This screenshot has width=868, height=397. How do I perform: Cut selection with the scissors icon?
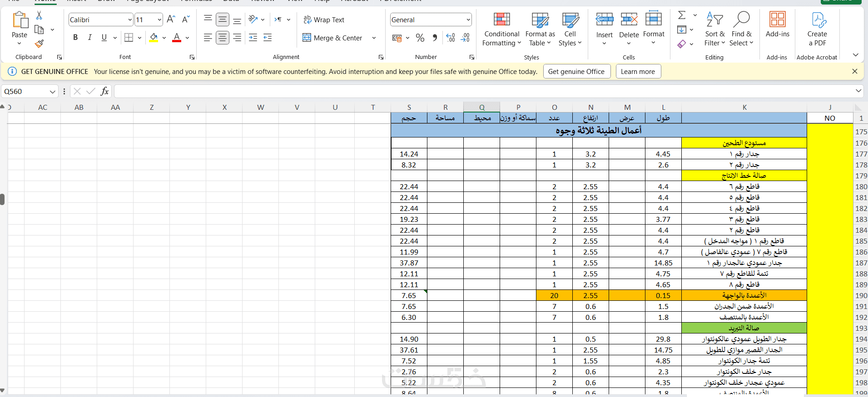[x=39, y=15]
